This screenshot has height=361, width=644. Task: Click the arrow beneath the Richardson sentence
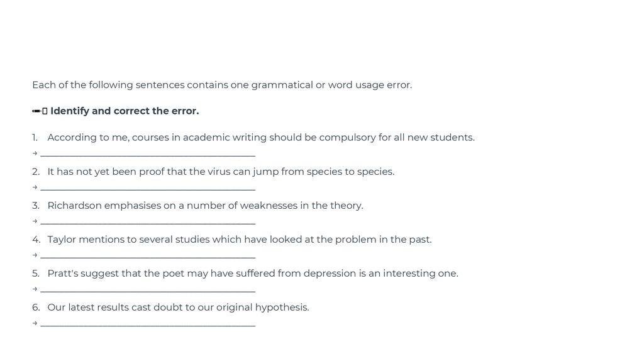coord(35,221)
